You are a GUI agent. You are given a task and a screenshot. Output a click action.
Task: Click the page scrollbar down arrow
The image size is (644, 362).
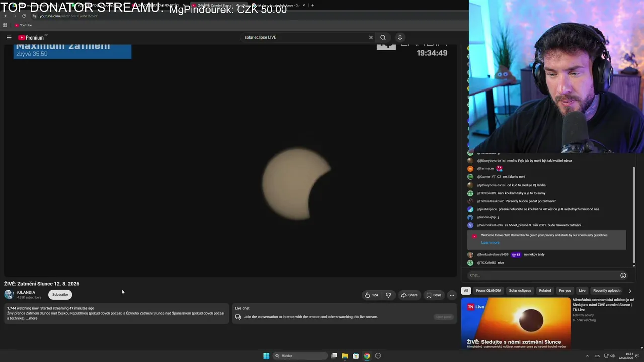(x=642, y=347)
